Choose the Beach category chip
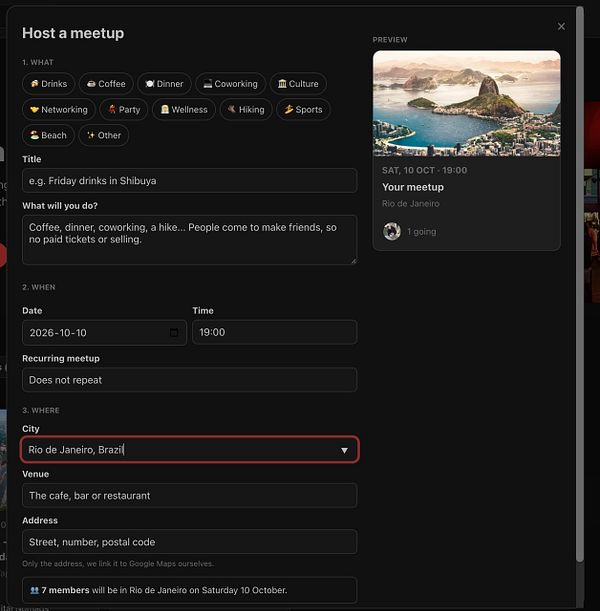The height and width of the screenshot is (611, 600). click(48, 135)
